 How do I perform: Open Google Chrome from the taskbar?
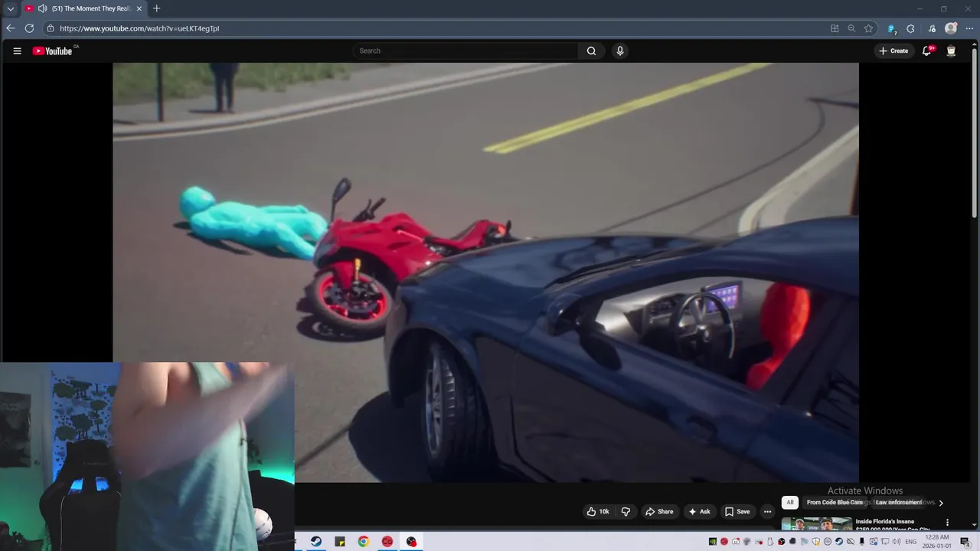[364, 542]
